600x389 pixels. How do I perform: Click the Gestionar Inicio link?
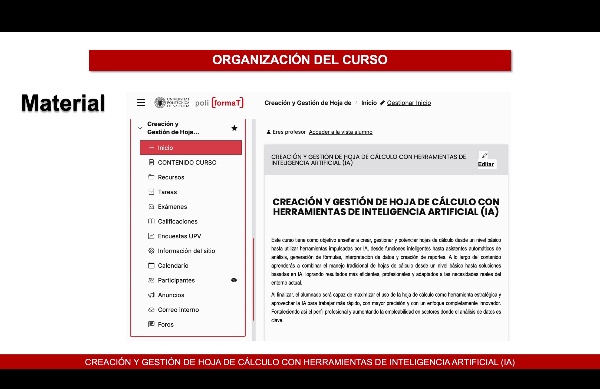pyautogui.click(x=409, y=103)
